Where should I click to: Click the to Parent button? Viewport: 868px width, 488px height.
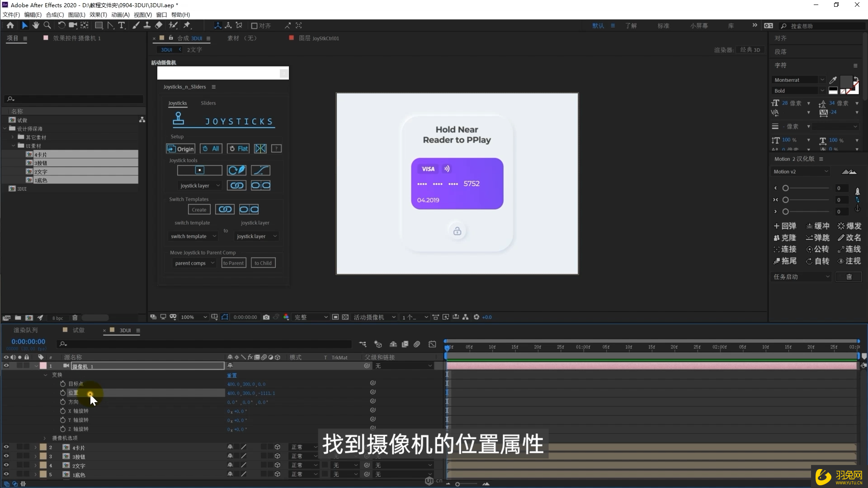tap(233, 263)
